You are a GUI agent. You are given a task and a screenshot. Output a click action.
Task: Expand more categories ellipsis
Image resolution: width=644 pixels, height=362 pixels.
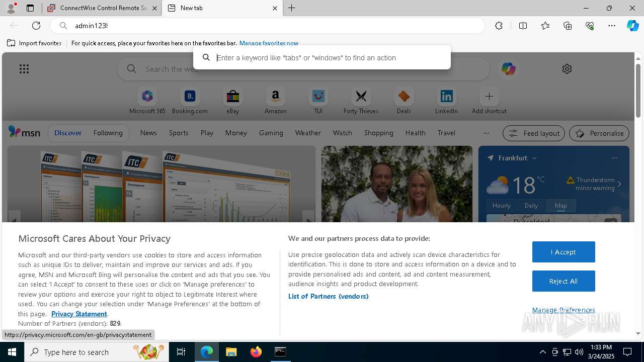pos(486,133)
